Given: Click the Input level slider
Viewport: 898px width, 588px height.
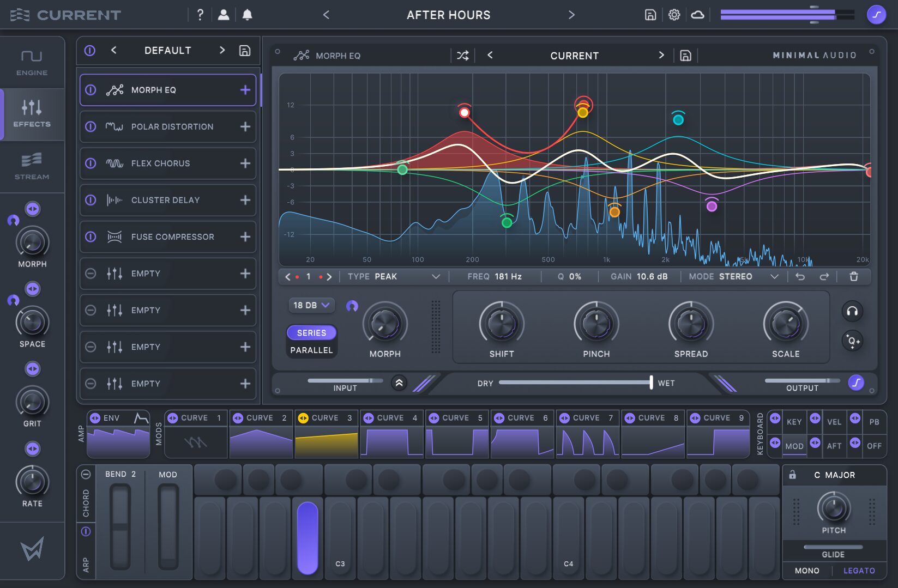Looking at the screenshot, I should click(x=345, y=380).
